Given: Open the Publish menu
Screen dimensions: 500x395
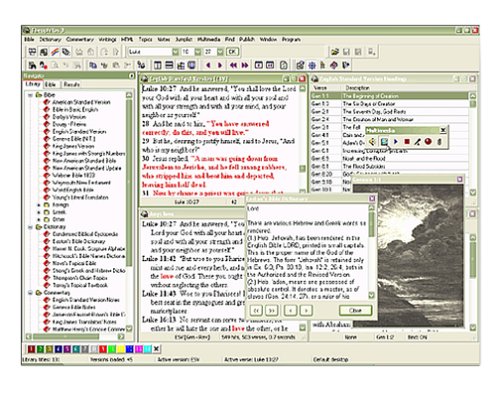Looking at the screenshot, I should pos(247,39).
